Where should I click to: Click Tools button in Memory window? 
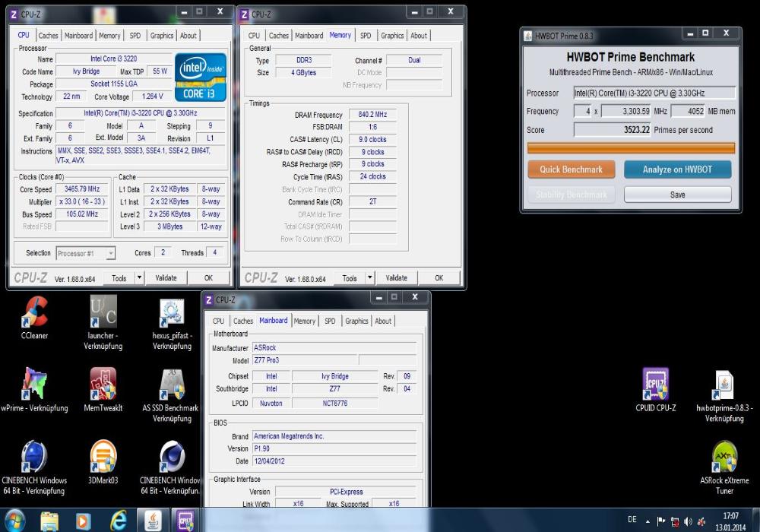coord(350,277)
